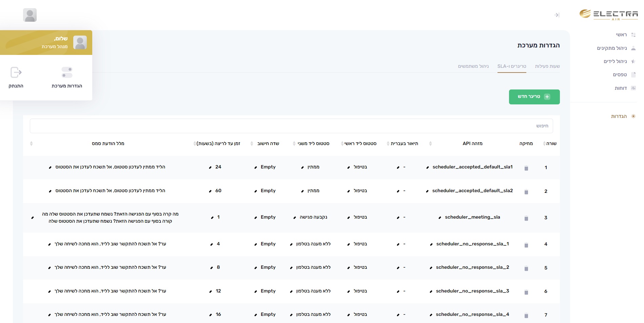
Task: Click the user avatar at the top
Action: click(x=30, y=15)
